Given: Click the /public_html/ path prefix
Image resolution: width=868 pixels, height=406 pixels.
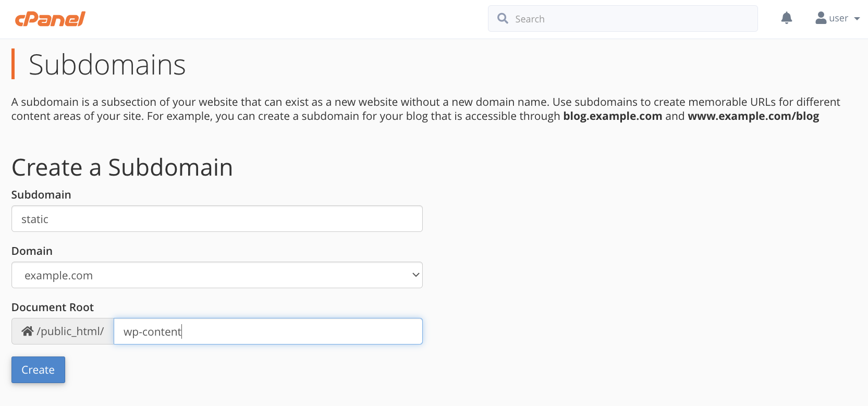Looking at the screenshot, I should tap(70, 331).
